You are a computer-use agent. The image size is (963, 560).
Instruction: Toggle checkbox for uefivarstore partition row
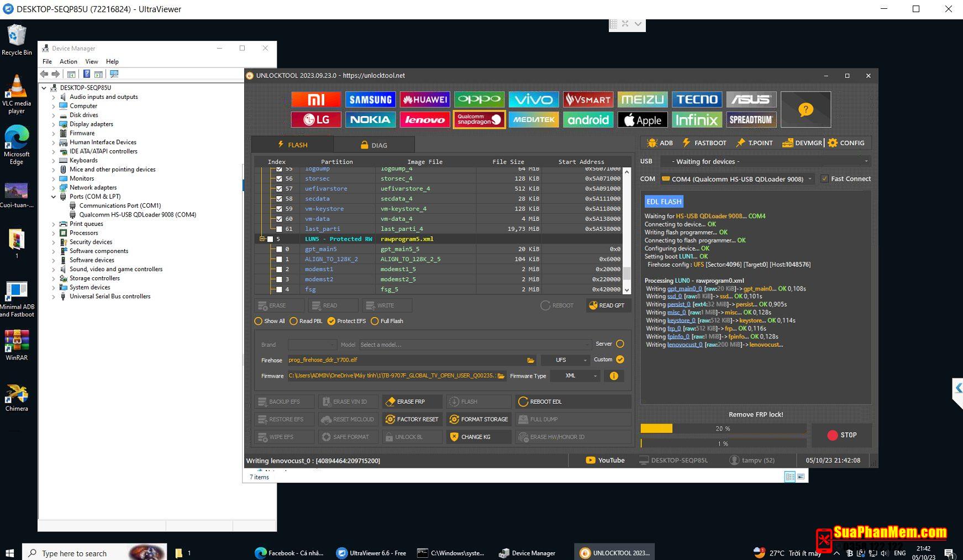(x=279, y=188)
